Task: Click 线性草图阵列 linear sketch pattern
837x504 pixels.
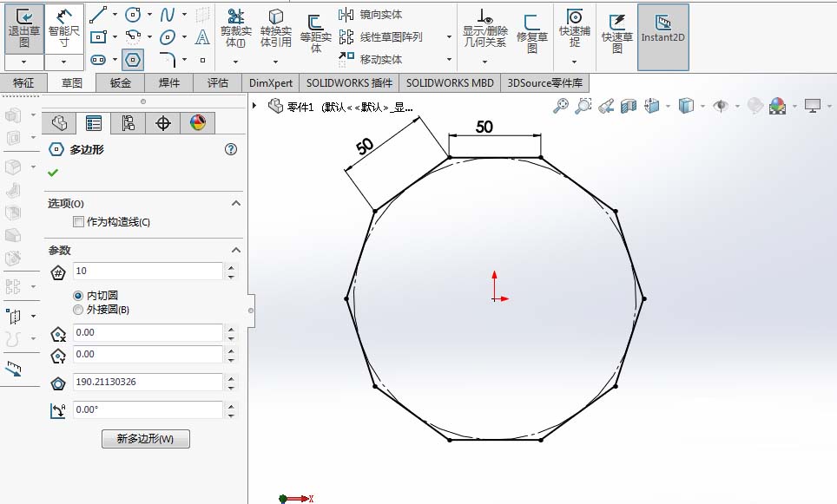Action: (380, 36)
